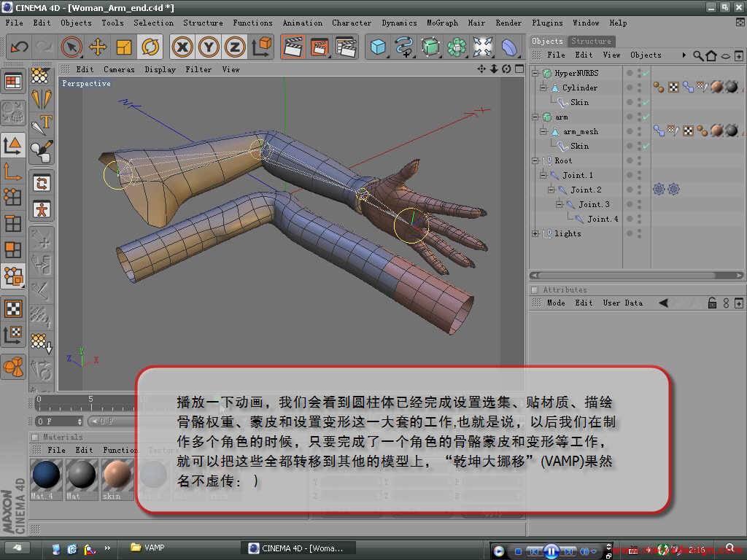
Task: Add a cube primitive object
Action: tap(378, 47)
